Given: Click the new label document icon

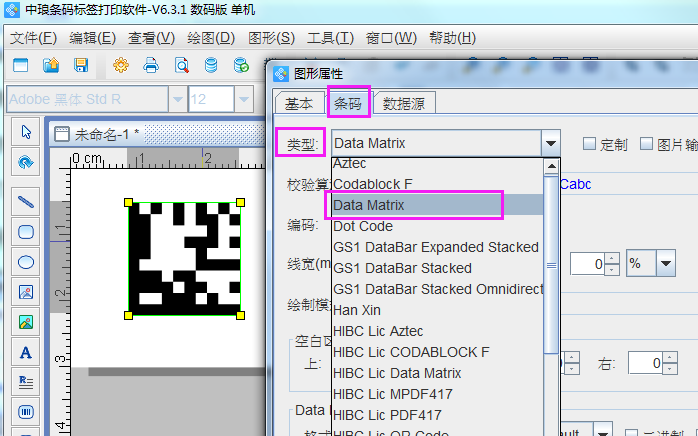Looking at the screenshot, I should pyautogui.click(x=20, y=65).
